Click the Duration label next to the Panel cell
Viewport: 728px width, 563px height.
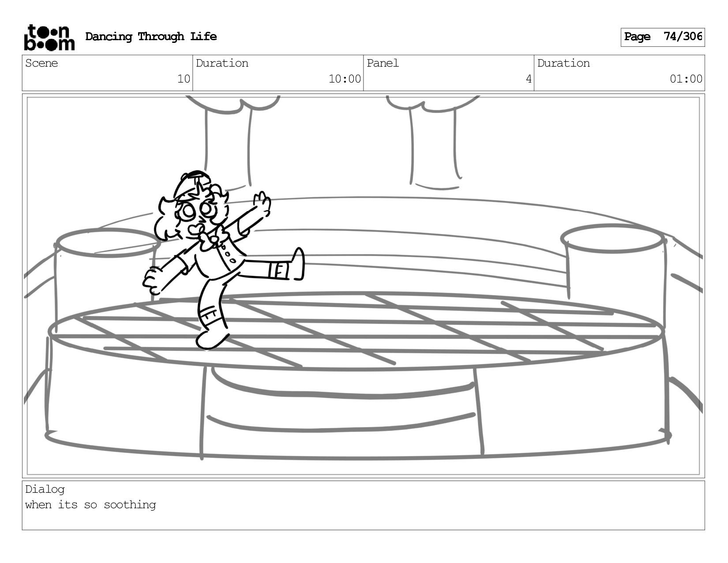(563, 63)
